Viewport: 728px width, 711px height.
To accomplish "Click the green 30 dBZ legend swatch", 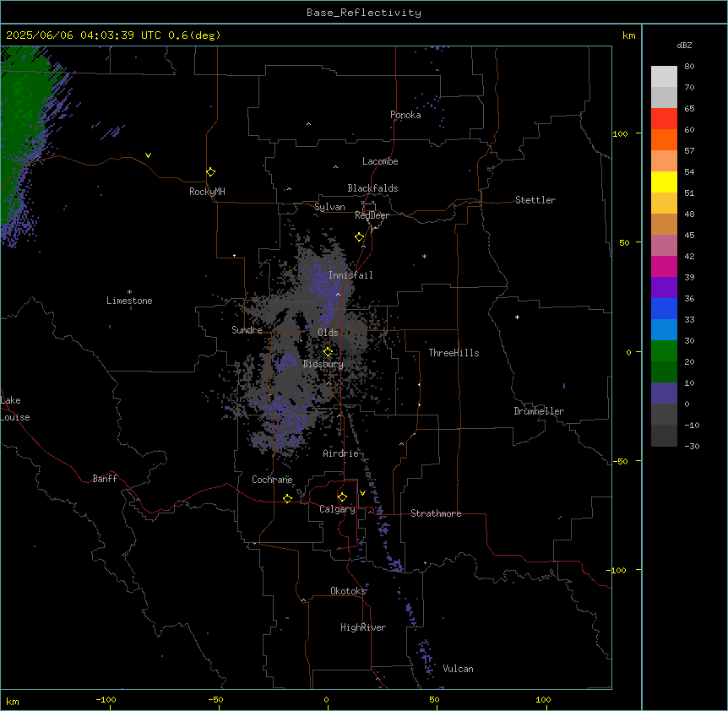I will (x=664, y=351).
